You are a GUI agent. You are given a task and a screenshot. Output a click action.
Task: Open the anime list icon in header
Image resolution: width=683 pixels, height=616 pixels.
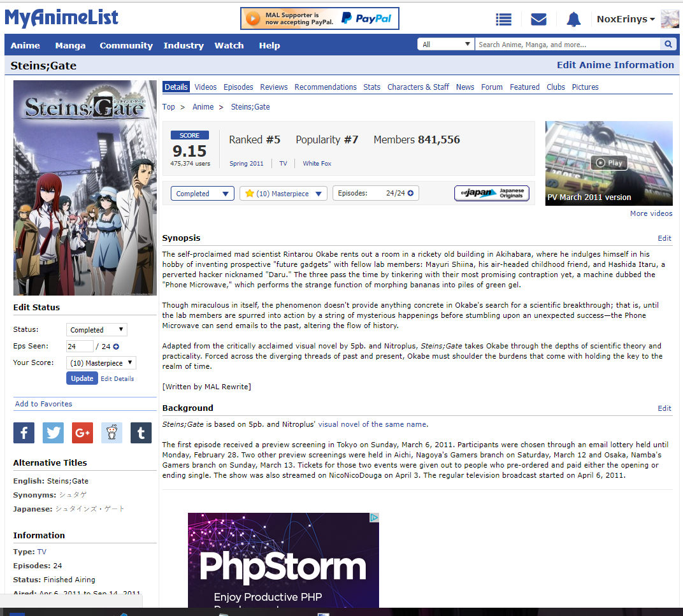[x=503, y=19]
